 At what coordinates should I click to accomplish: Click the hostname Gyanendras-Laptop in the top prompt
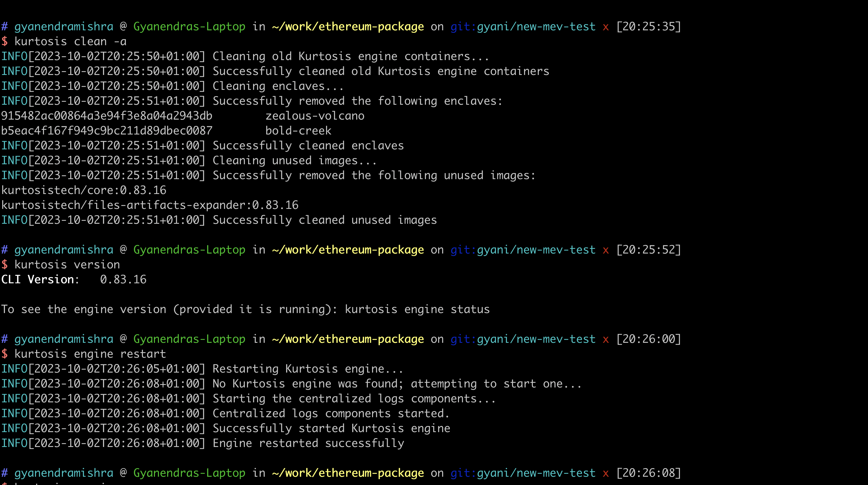click(189, 26)
